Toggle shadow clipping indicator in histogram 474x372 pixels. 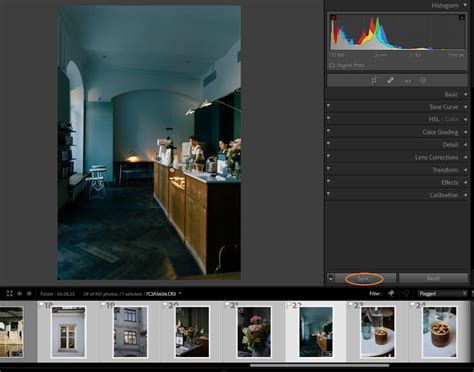point(333,17)
